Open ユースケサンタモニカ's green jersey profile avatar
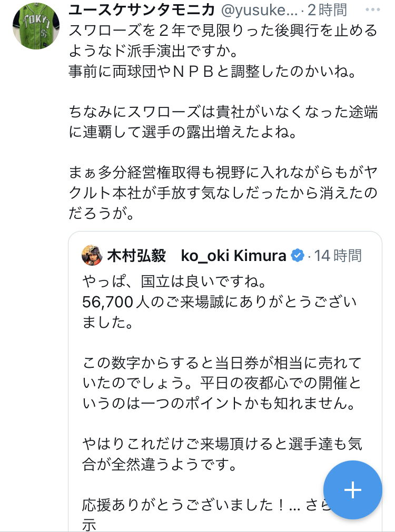 coord(36,26)
